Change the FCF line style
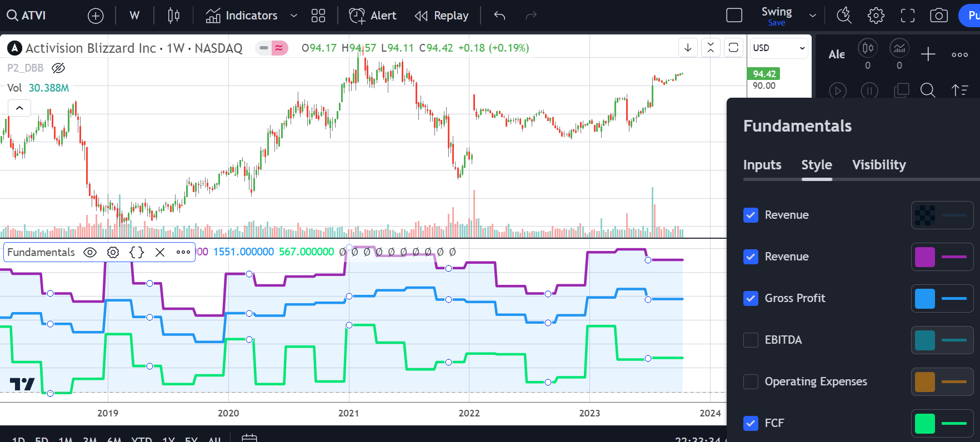This screenshot has width=980, height=442. [x=954, y=424]
